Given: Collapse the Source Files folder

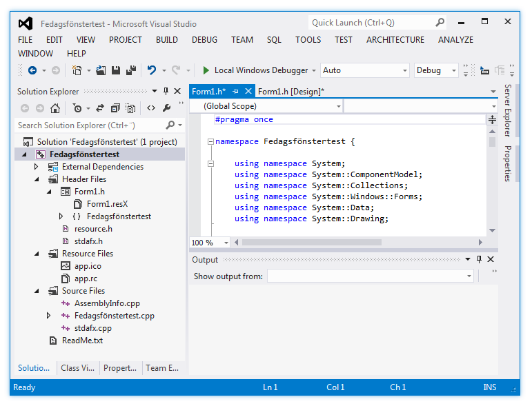Looking at the screenshot, I should [x=37, y=291].
